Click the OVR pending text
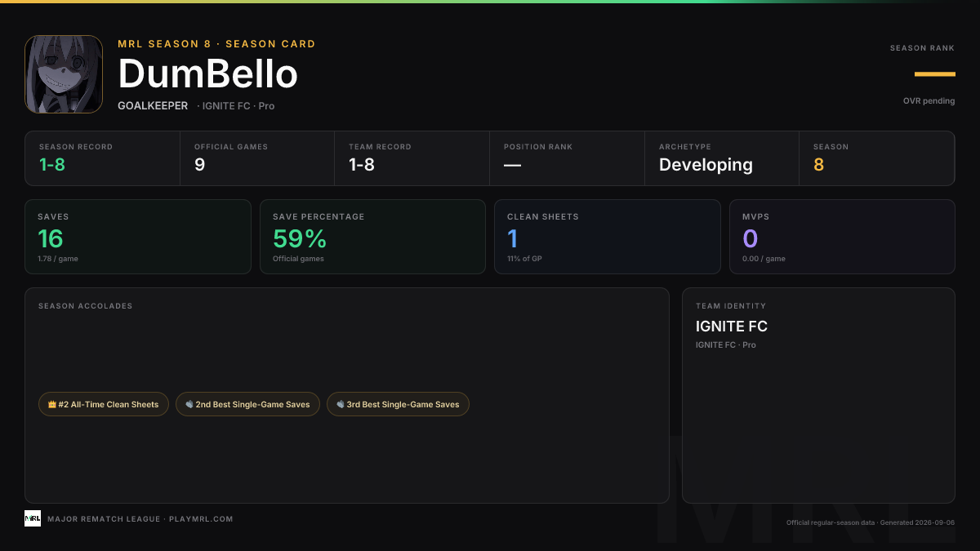Viewport: 980px width, 551px height. tap(929, 101)
